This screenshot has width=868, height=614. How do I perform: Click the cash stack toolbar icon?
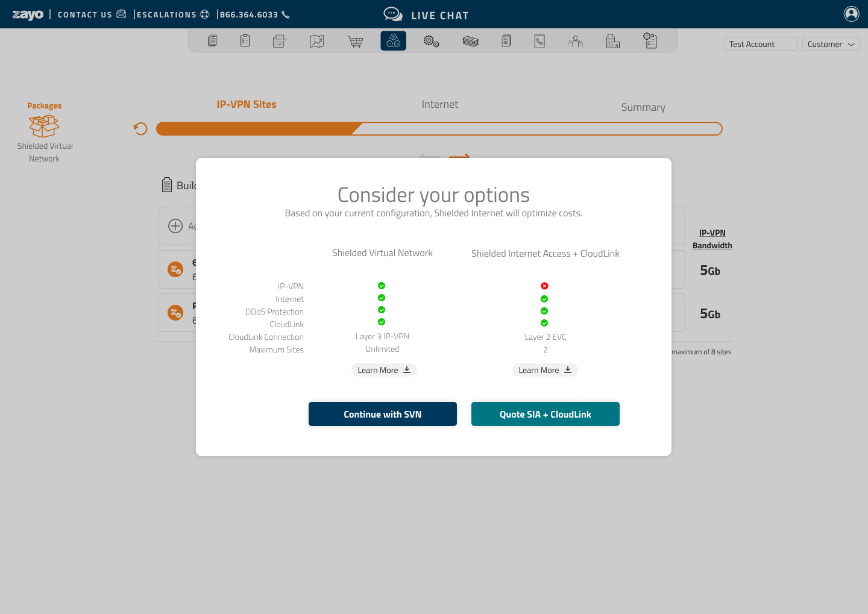[x=471, y=41]
